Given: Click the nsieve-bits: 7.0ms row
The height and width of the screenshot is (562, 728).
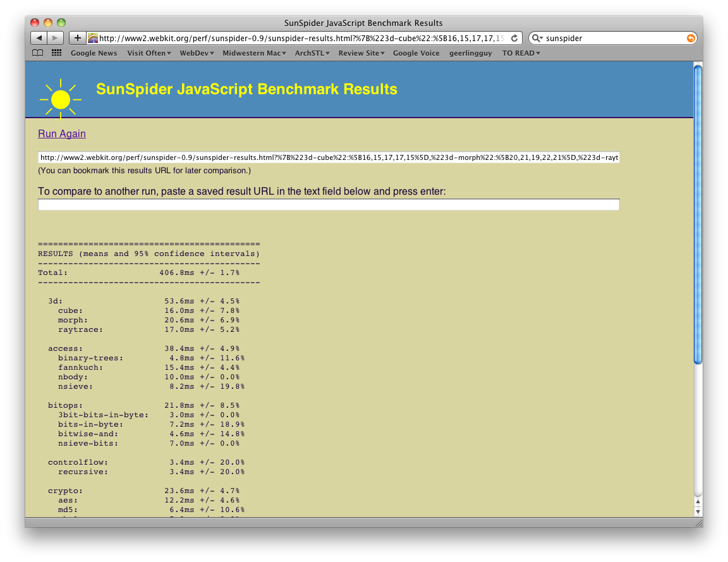Looking at the screenshot, I should point(149,444).
